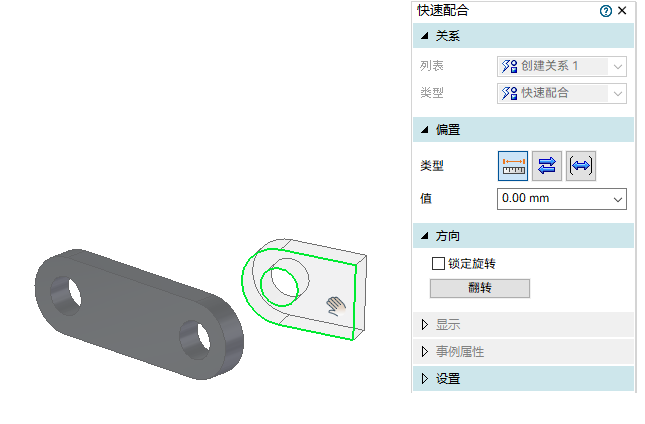Open help for 快速配合 panel

tap(606, 11)
